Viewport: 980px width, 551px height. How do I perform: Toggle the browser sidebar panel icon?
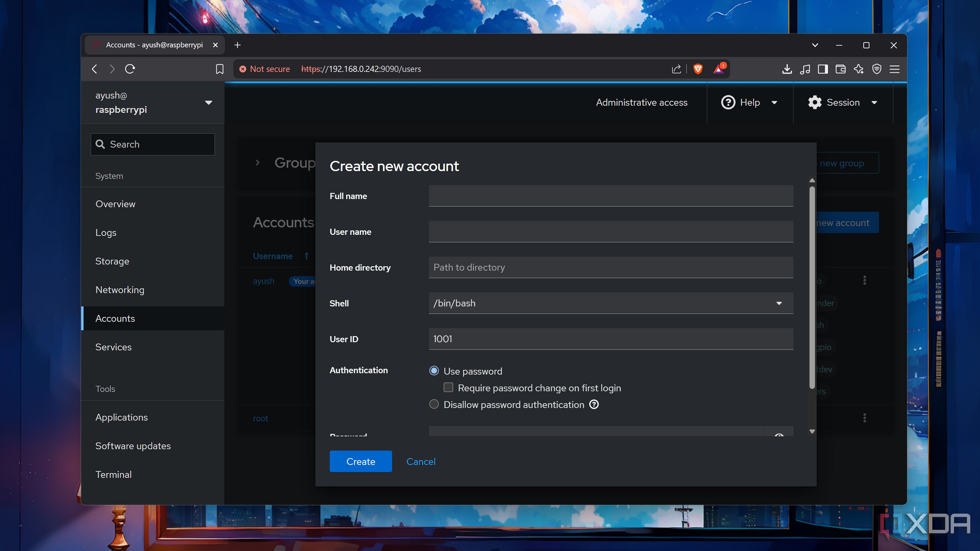(823, 69)
